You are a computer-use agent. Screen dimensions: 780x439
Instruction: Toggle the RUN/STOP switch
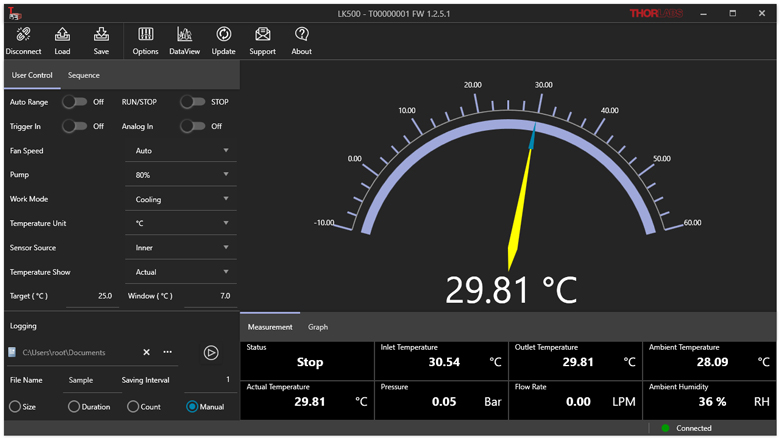pyautogui.click(x=192, y=102)
